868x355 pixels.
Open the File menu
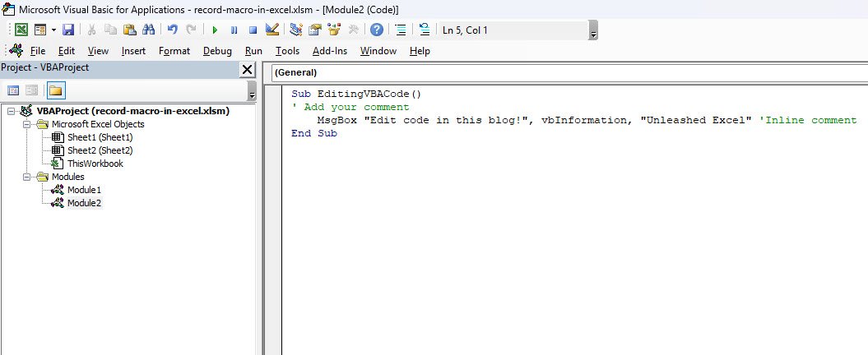pyautogui.click(x=38, y=51)
